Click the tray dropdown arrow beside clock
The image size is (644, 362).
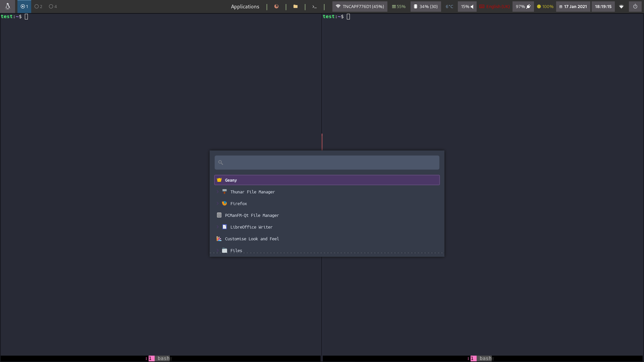point(621,6)
